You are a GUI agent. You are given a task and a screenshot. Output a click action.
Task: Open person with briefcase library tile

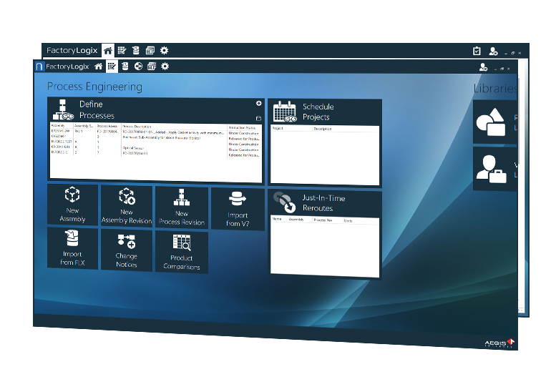494,169
